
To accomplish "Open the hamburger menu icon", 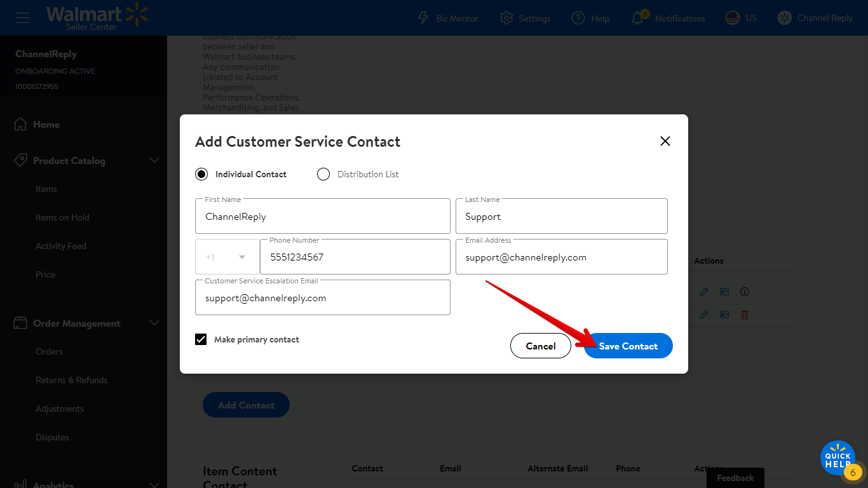I will coord(23,18).
